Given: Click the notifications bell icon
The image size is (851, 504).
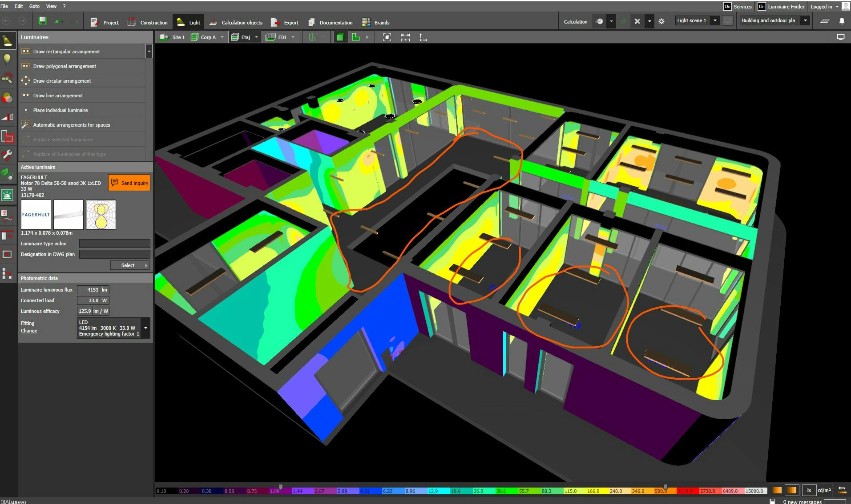Looking at the screenshot, I should [x=841, y=21].
